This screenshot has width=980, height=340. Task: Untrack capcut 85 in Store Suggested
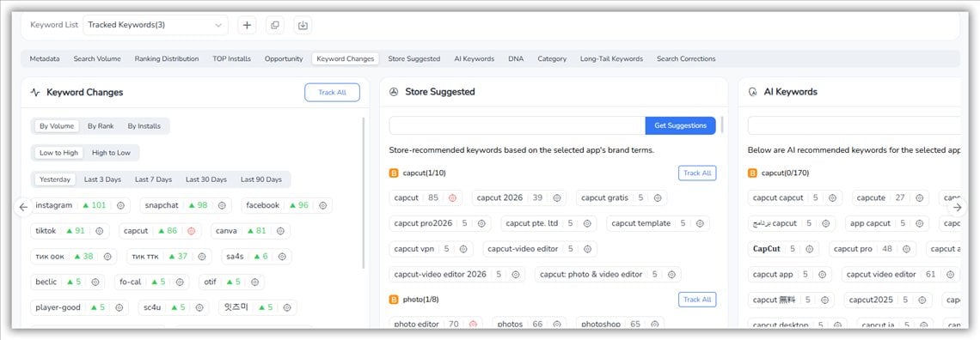click(452, 197)
